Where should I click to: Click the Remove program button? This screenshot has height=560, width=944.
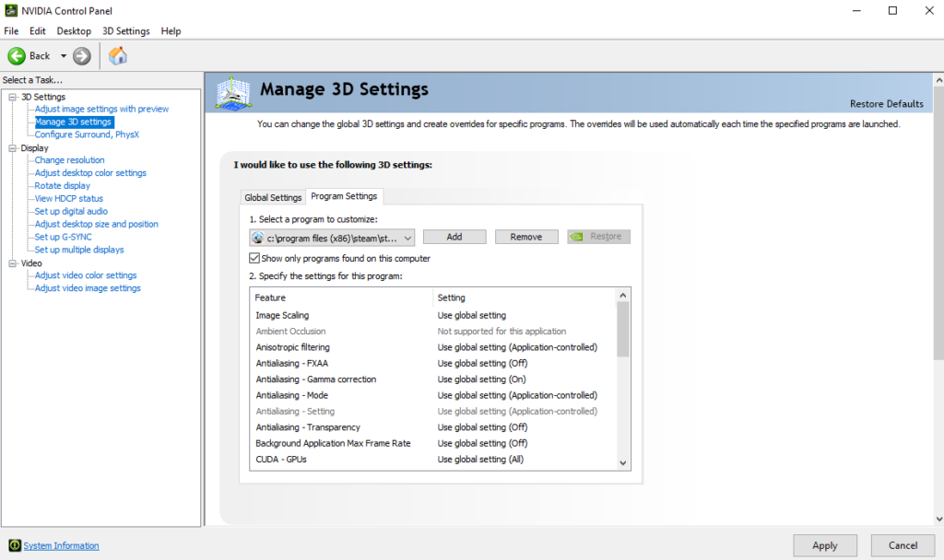pos(525,237)
